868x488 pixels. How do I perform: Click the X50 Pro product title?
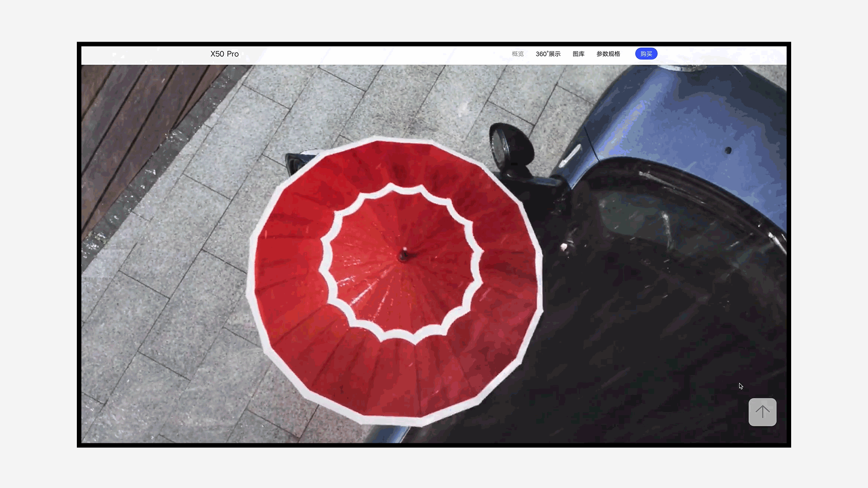pos(224,54)
